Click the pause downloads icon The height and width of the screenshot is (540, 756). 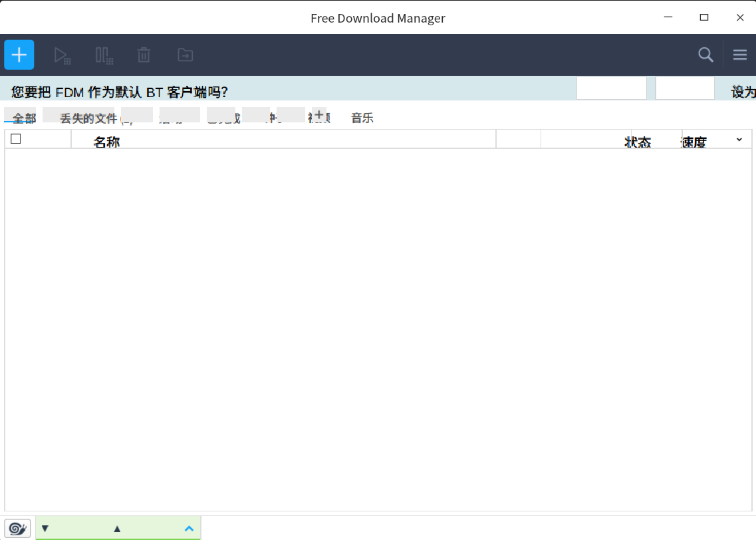(104, 55)
